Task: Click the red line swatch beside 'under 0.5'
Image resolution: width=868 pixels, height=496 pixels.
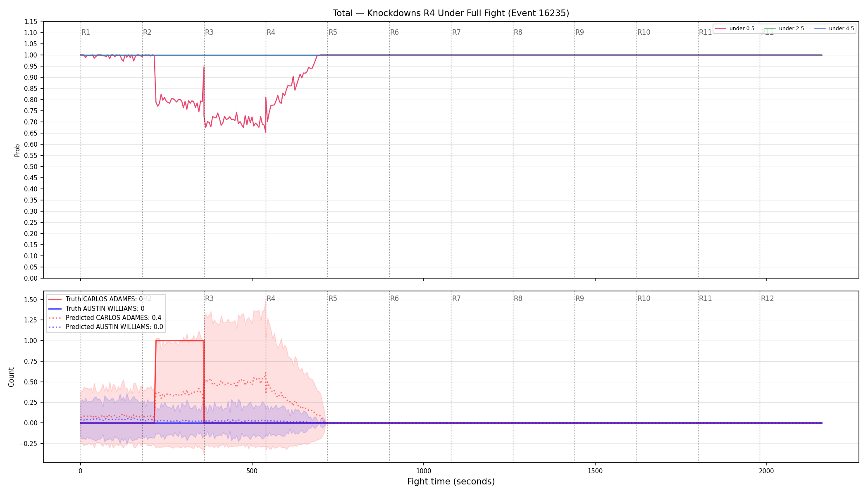Action: click(x=720, y=29)
